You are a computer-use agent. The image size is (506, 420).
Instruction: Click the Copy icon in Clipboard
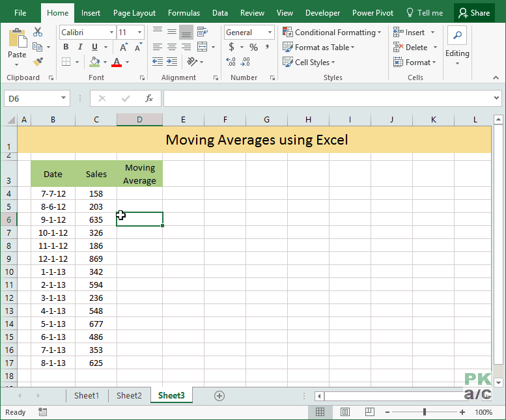point(37,47)
